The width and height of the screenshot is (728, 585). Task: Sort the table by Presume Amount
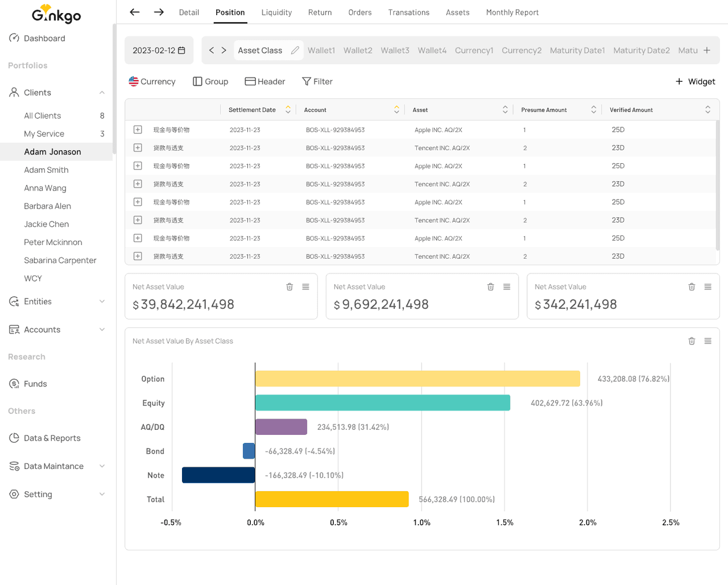pyautogui.click(x=594, y=110)
